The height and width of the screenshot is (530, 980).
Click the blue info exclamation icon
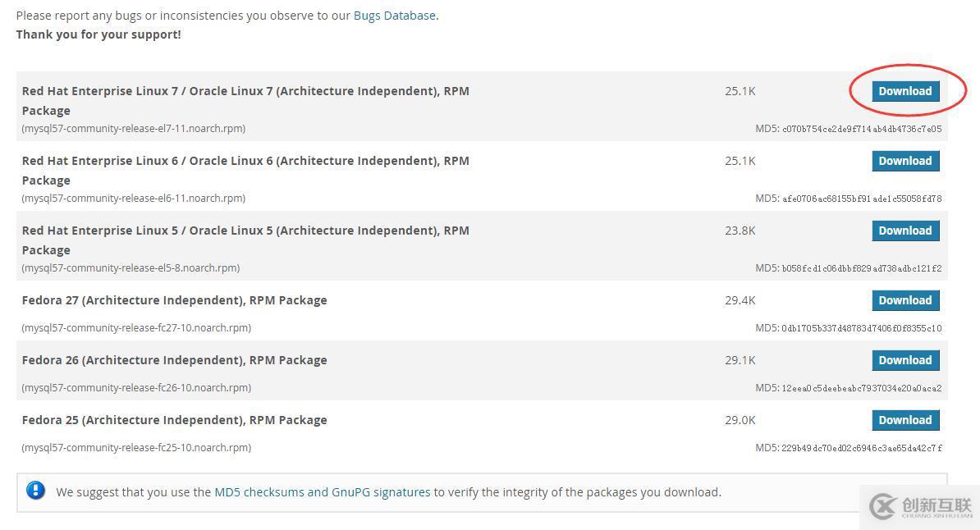[x=35, y=491]
